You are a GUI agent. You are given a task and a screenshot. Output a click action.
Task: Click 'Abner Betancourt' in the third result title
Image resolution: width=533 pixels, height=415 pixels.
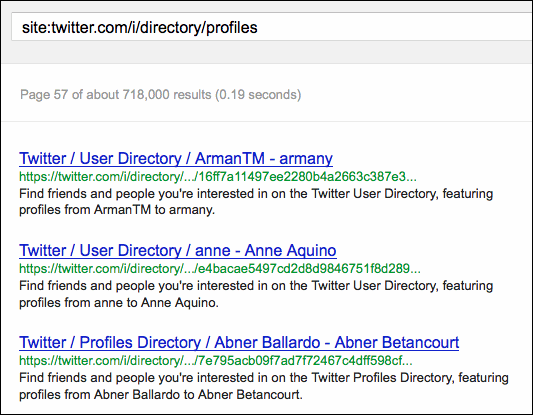(x=397, y=342)
